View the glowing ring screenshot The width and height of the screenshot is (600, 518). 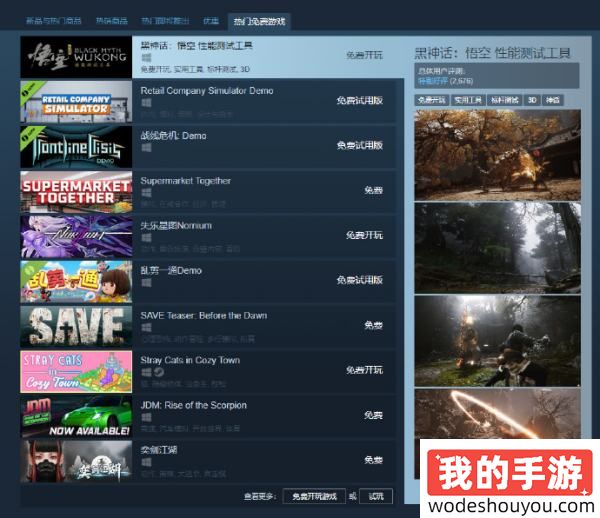tap(497, 414)
